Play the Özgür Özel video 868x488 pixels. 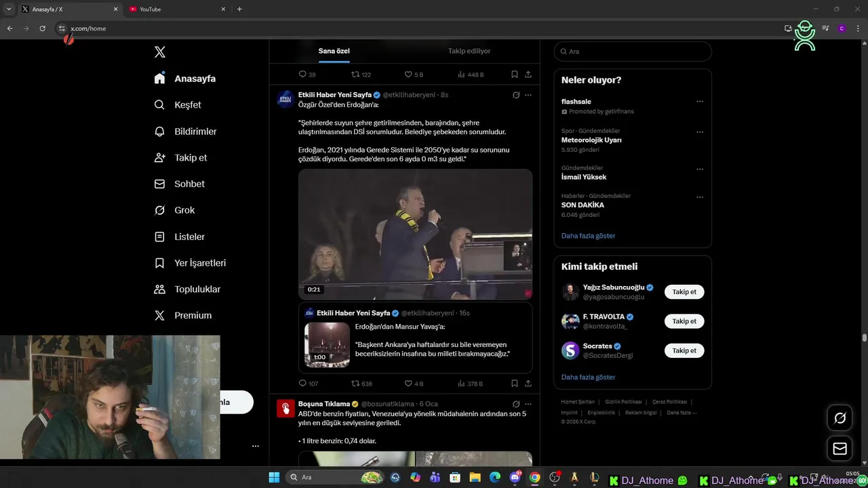coord(415,235)
